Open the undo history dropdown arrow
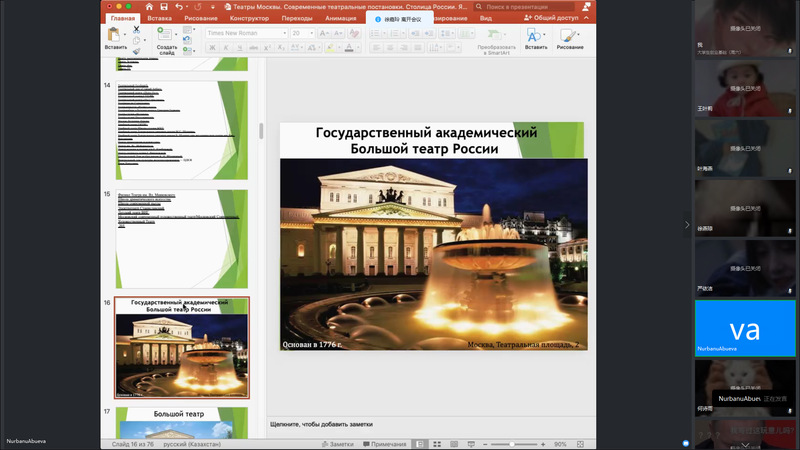Viewport: 800px width, 450px height. coord(187,7)
